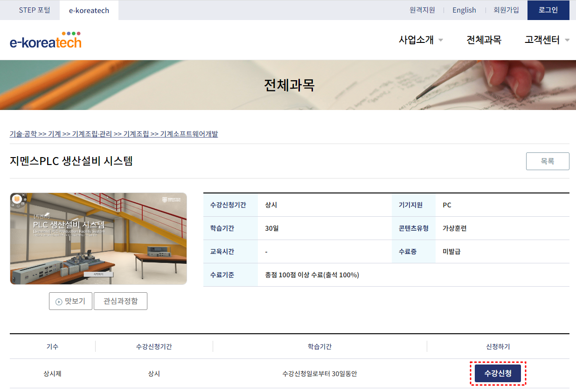This screenshot has height=392, width=576.
Task: Click the 30일 study period value
Action: [x=271, y=228]
